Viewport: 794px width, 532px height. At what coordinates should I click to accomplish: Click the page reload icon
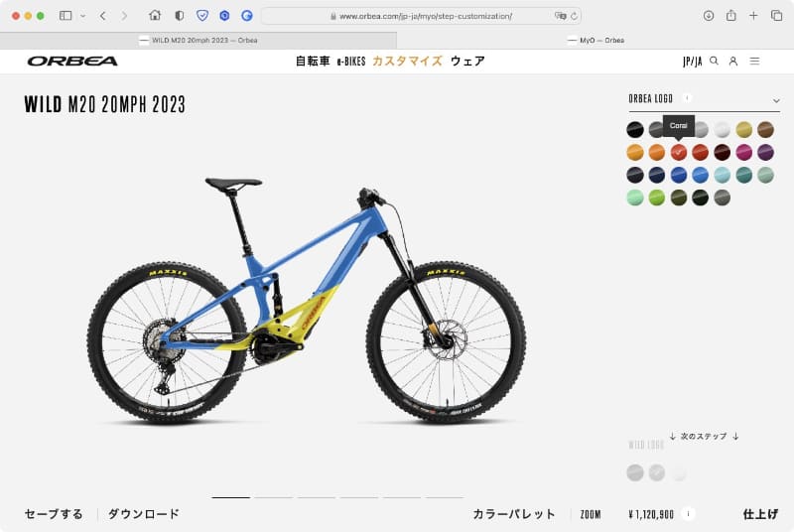pos(574,16)
